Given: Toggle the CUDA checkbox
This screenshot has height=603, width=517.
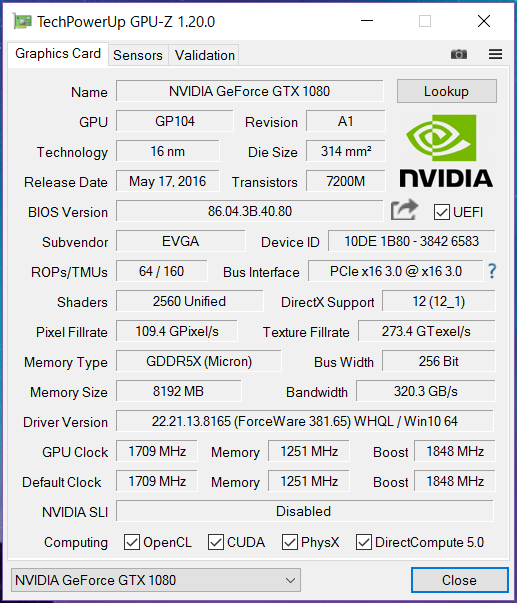Looking at the screenshot, I should point(215,542).
